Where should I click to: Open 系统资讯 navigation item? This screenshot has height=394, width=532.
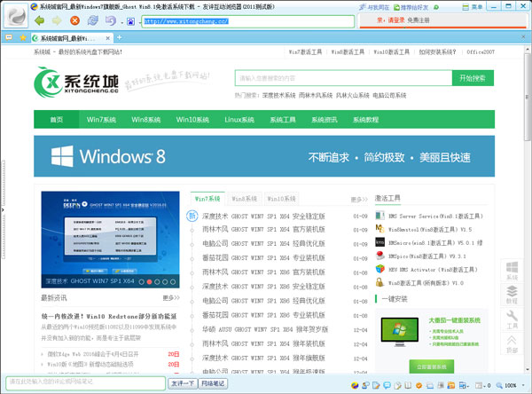(325, 120)
